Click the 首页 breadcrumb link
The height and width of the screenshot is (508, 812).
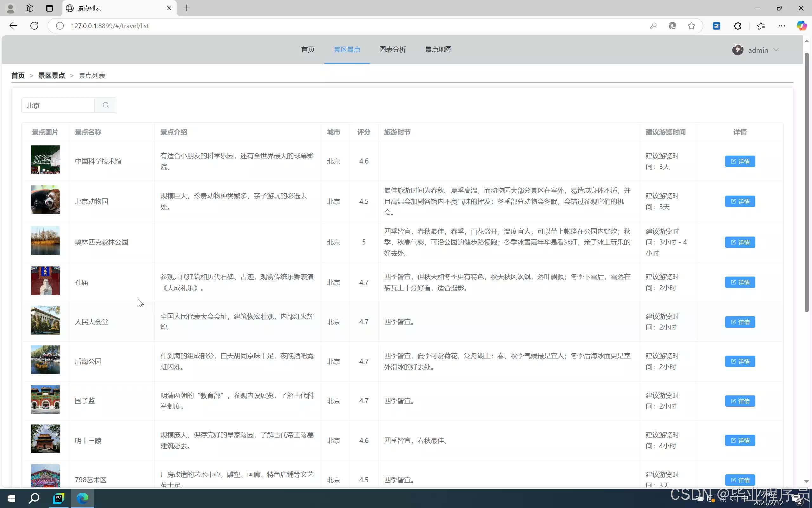[x=18, y=76]
